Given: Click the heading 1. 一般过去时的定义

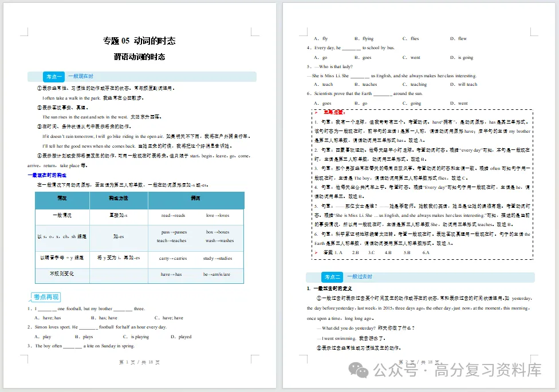Looking at the screenshot, I should (x=329, y=288).
